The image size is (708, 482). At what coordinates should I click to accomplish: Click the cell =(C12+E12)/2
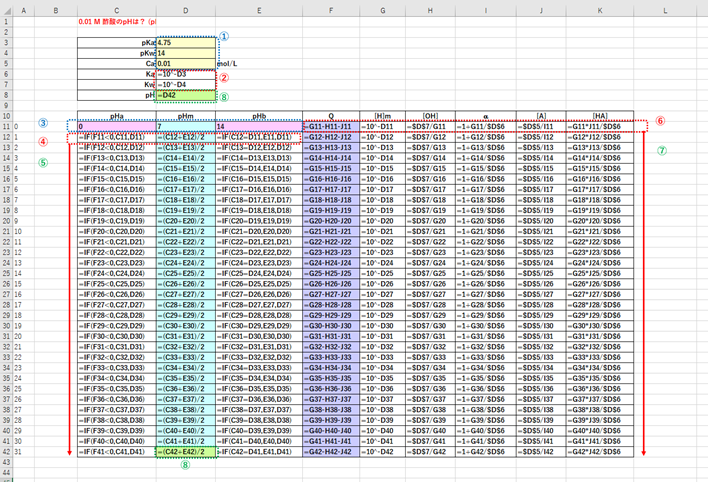(x=186, y=137)
